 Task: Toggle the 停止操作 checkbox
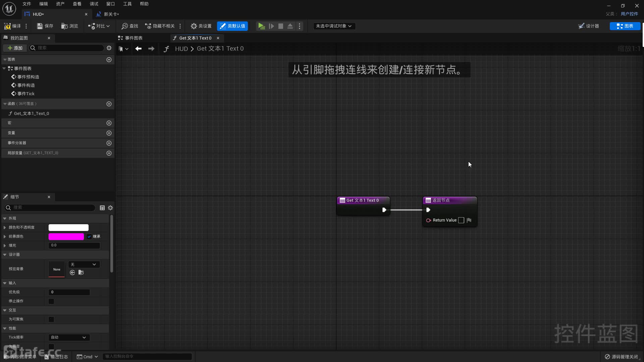(51, 301)
